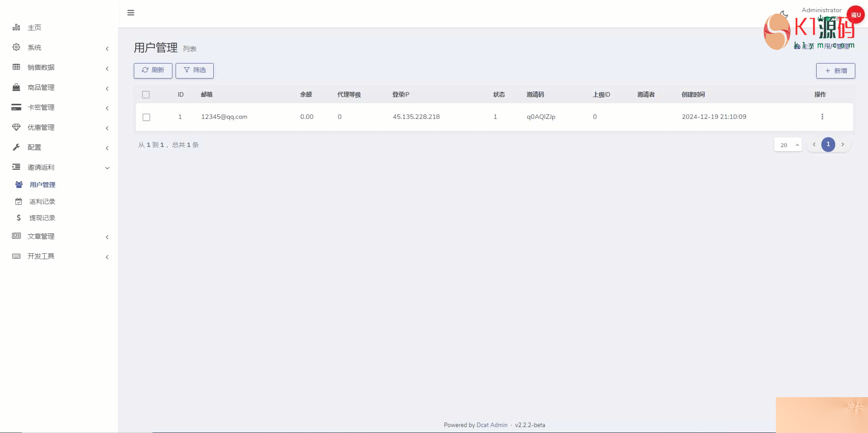
Task: Toggle the hamburger sidebar menu icon
Action: (x=131, y=13)
